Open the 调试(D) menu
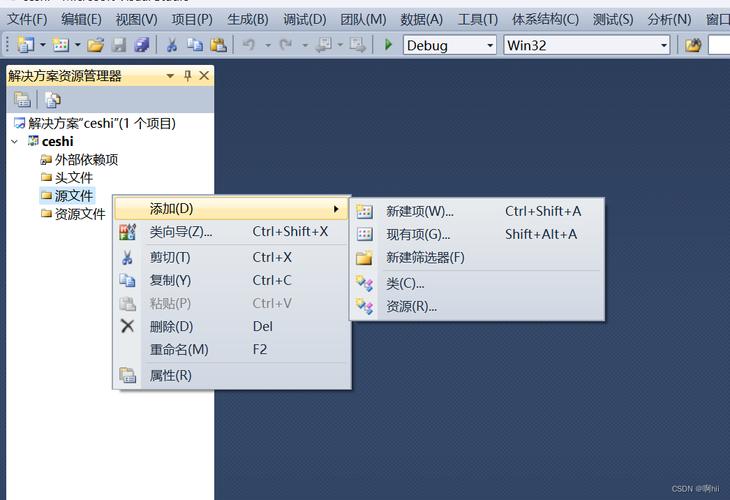Viewport: 730px width, 500px height. pyautogui.click(x=304, y=20)
